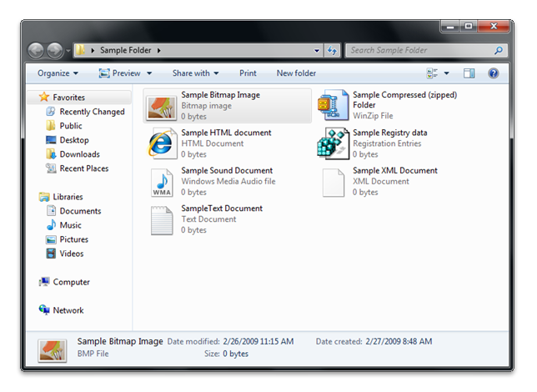The height and width of the screenshot is (392, 537).
Task: Open Music library
Action: 71,225
